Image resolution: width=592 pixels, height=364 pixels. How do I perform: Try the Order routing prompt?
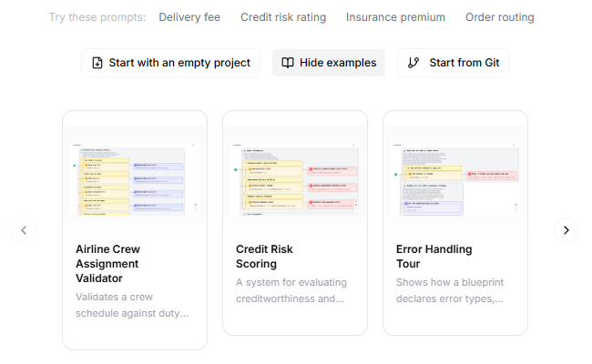(500, 17)
